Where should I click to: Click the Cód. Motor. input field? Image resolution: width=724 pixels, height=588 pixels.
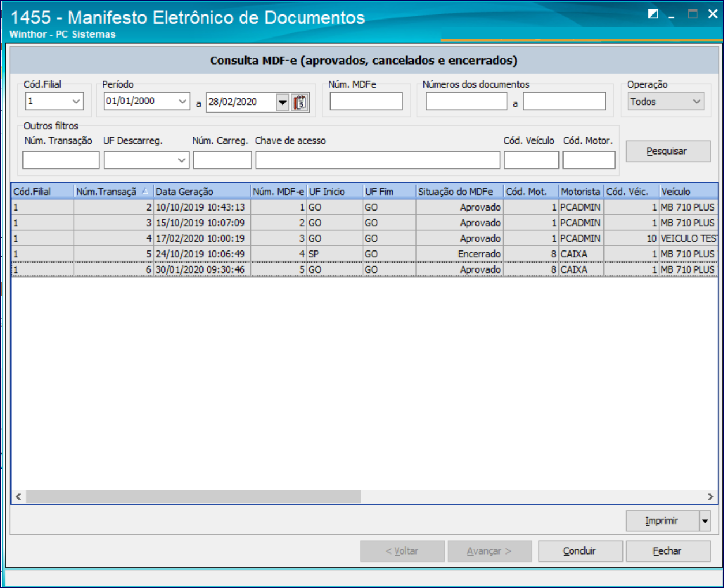pyautogui.click(x=589, y=160)
